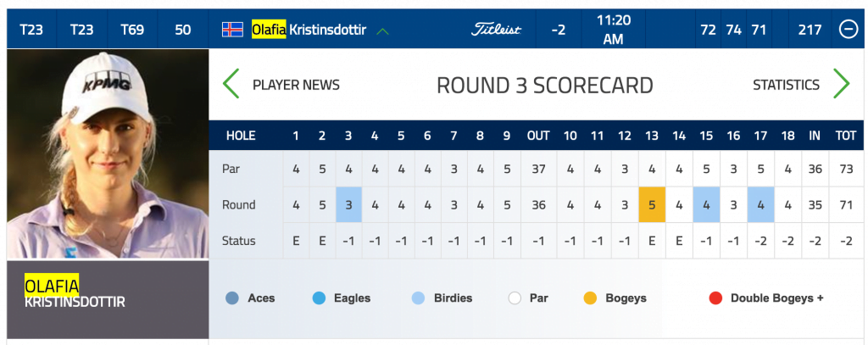Click the Double Bogeys red legend dot

pyautogui.click(x=715, y=298)
